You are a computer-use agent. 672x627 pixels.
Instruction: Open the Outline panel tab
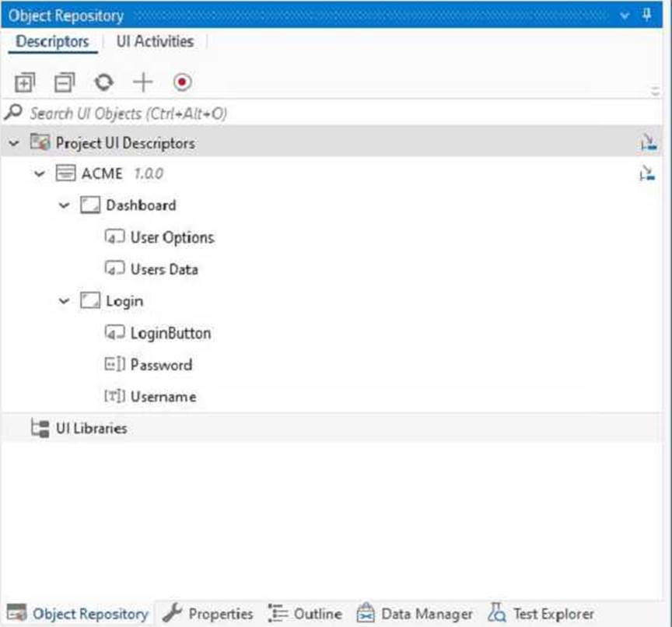pyautogui.click(x=306, y=614)
